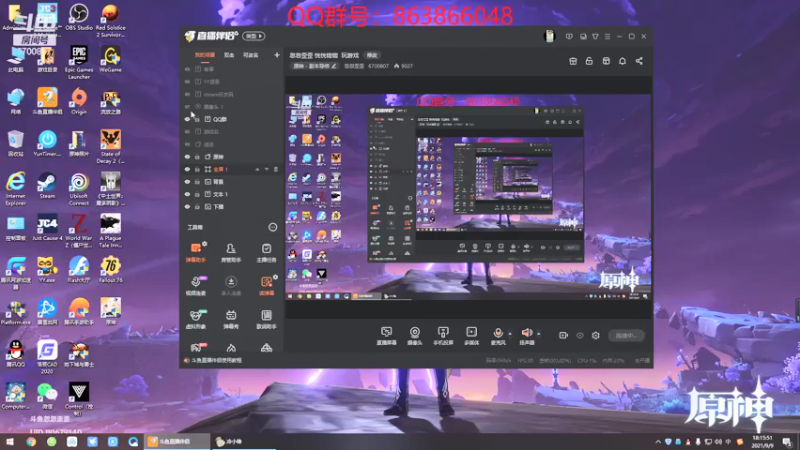Viewport: 800px width, 450px height.
Task: Hide the QQ群 source layer
Action: (x=187, y=119)
